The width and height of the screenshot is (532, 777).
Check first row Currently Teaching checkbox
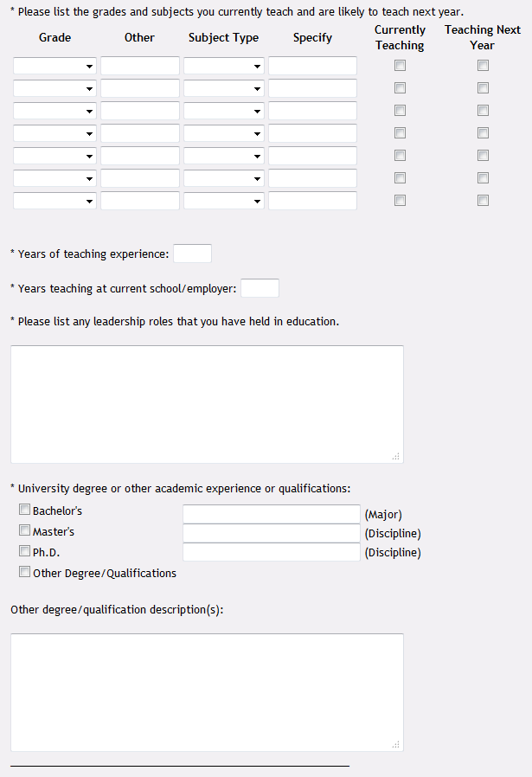point(400,66)
